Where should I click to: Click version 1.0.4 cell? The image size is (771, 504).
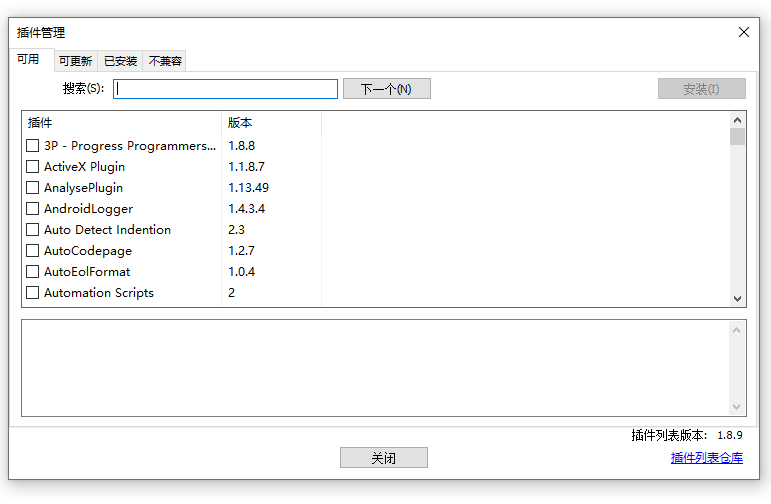(241, 271)
